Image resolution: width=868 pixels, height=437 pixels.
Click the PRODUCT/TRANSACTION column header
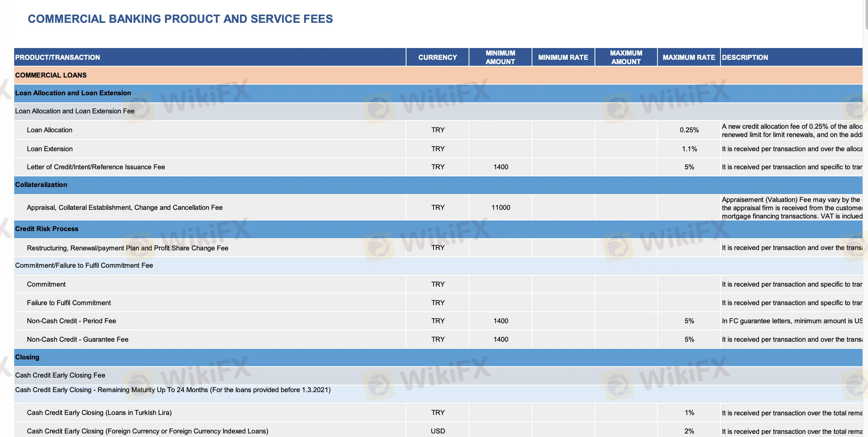57,57
